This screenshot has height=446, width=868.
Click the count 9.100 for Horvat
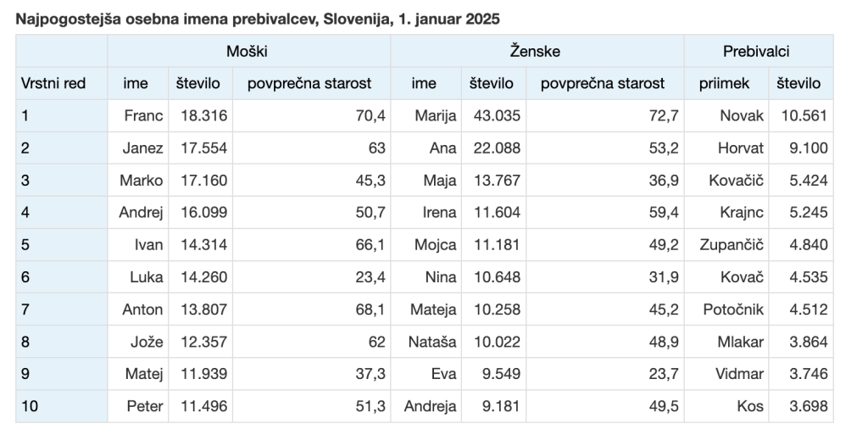(807, 148)
